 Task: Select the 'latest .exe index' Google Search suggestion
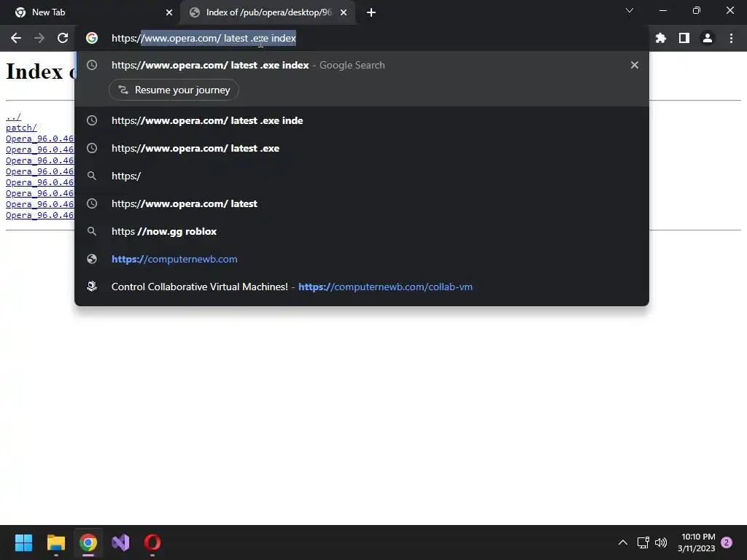click(362, 65)
